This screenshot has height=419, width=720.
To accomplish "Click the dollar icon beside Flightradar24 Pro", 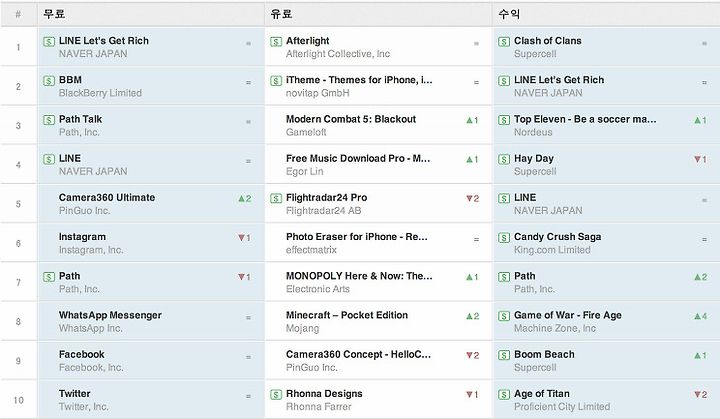I will click(276, 198).
